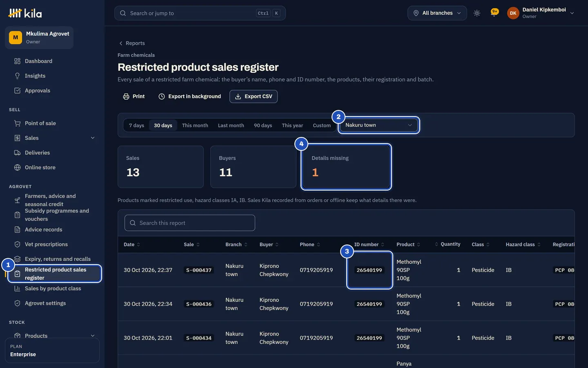
Task: Open the notifications chat icon
Action: [494, 13]
